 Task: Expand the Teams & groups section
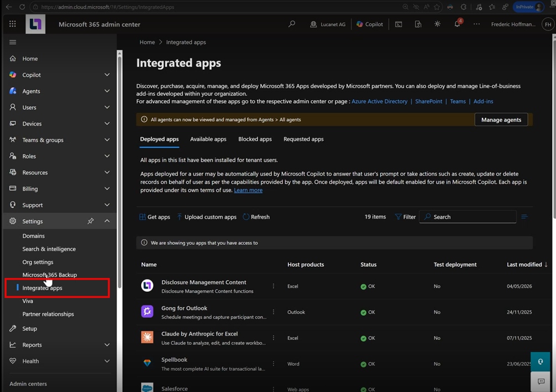tap(107, 140)
